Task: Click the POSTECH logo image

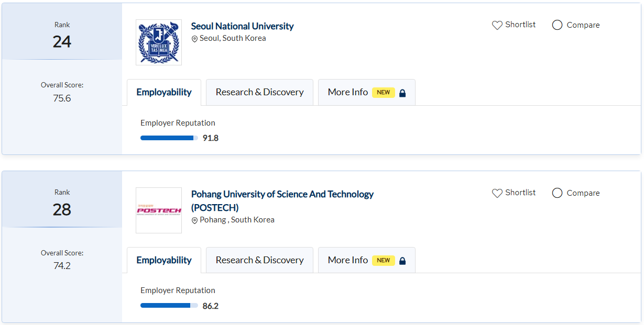Action: click(158, 210)
